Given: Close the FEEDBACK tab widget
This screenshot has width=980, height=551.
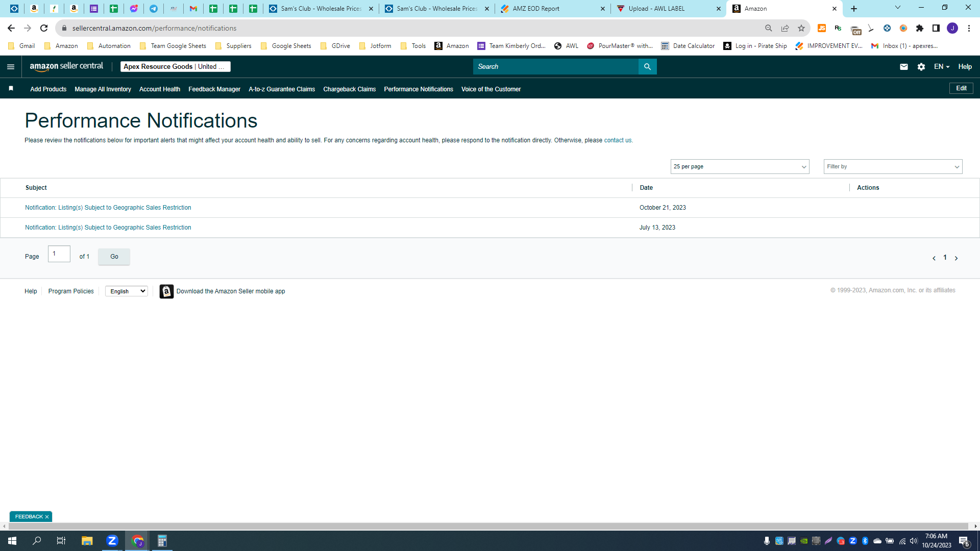Looking at the screenshot, I should pyautogui.click(x=47, y=517).
